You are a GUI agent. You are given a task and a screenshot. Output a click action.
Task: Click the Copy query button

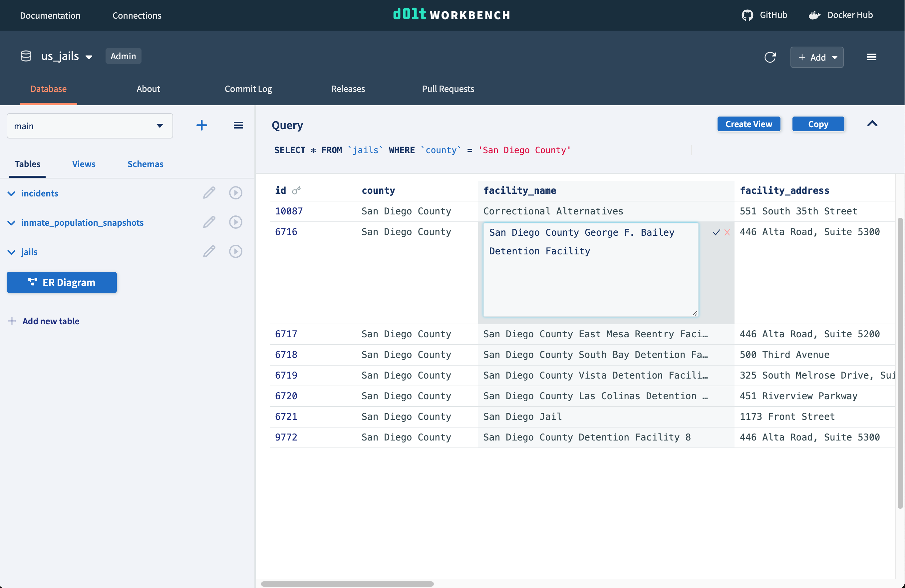point(818,124)
